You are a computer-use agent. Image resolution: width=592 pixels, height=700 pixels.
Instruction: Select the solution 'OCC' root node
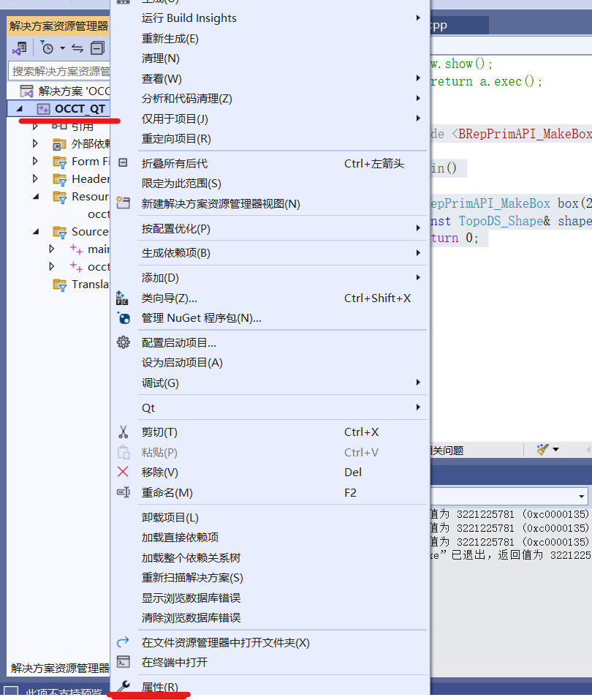pyautogui.click(x=65, y=91)
